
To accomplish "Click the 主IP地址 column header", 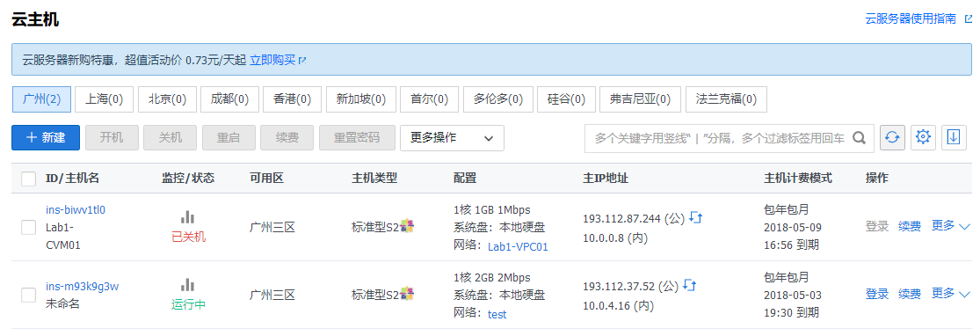I will (605, 179).
